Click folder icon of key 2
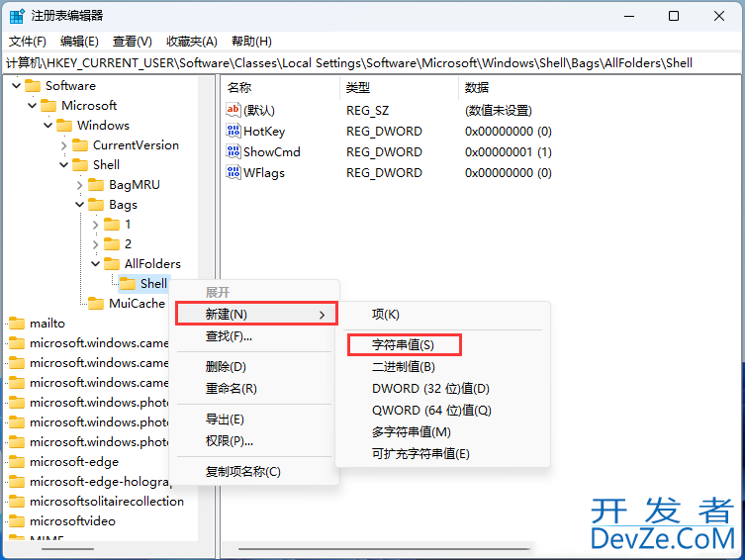The width and height of the screenshot is (745, 560). 112,244
